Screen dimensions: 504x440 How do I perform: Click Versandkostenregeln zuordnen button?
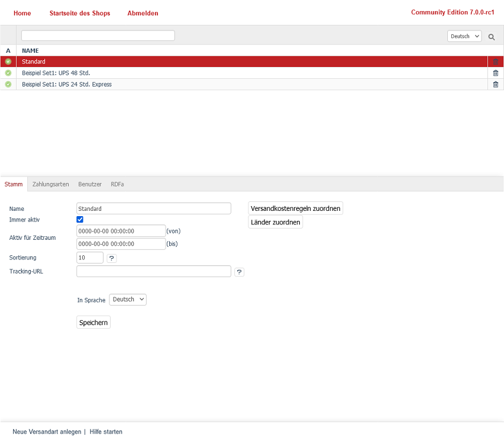point(295,208)
